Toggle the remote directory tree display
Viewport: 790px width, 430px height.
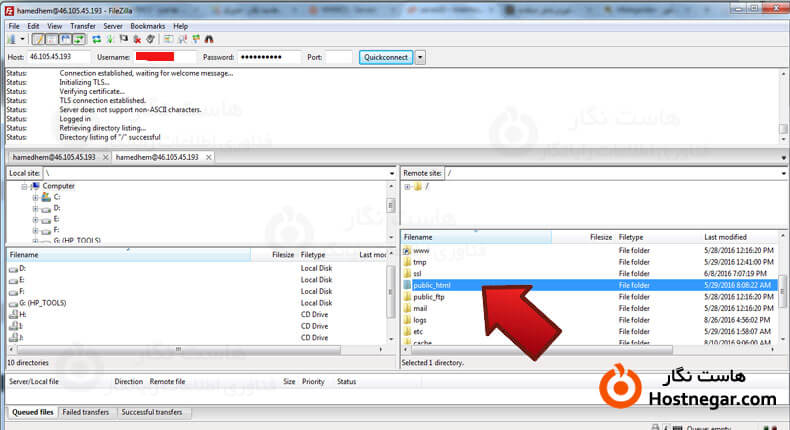tap(65, 39)
